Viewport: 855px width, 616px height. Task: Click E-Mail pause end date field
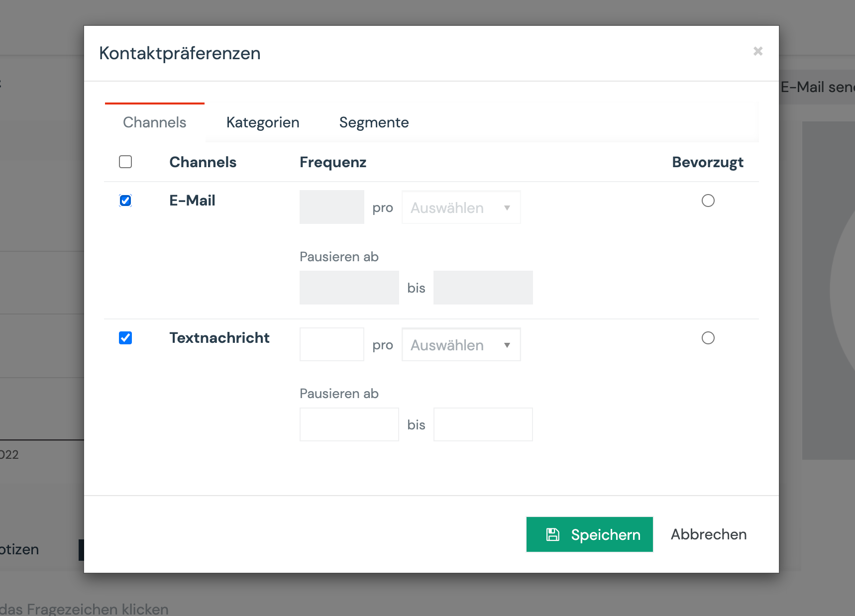483,288
